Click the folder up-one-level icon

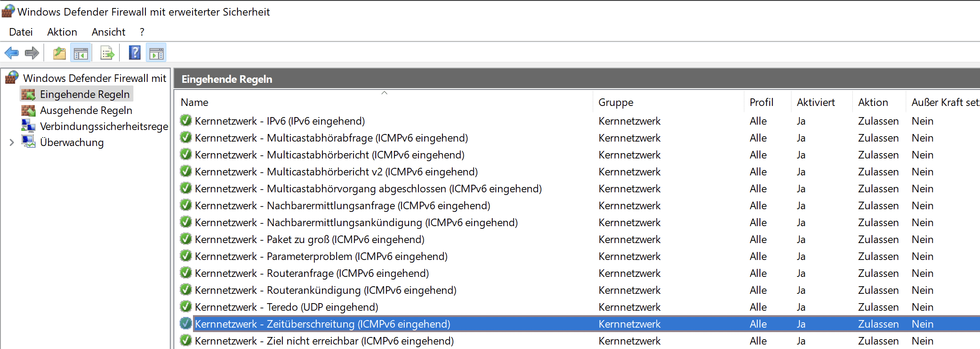pyautogui.click(x=59, y=53)
